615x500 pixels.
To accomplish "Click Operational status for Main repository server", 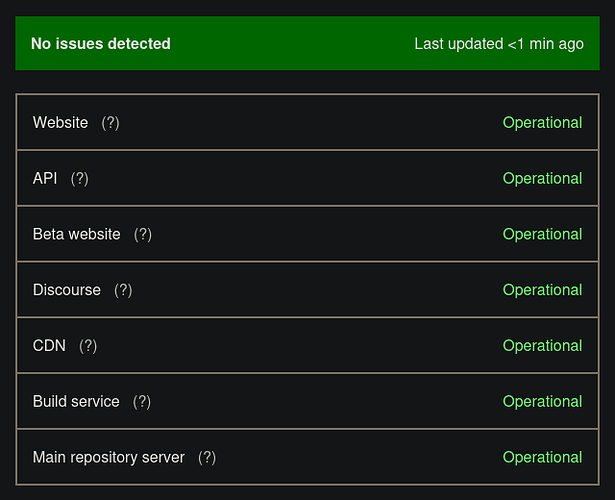I will [542, 457].
